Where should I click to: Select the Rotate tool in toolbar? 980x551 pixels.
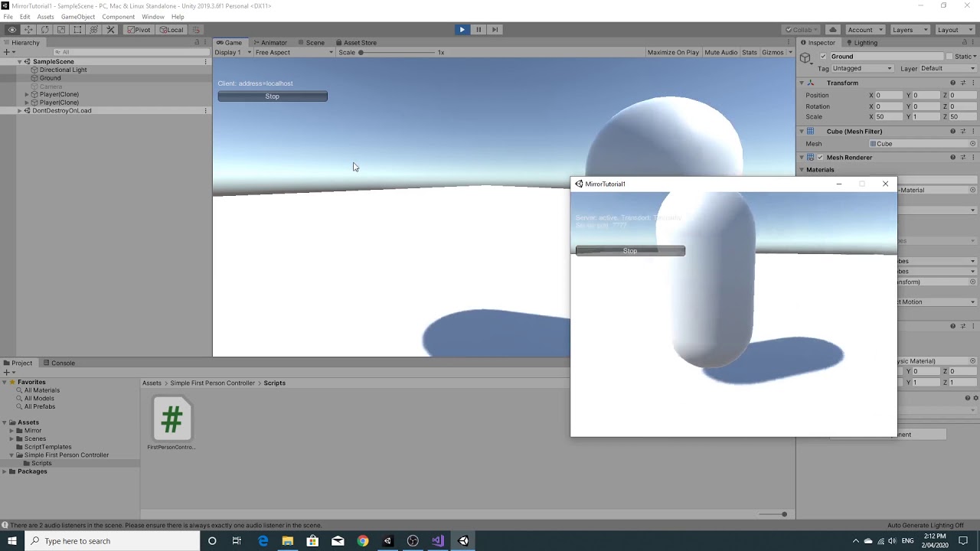[44, 30]
